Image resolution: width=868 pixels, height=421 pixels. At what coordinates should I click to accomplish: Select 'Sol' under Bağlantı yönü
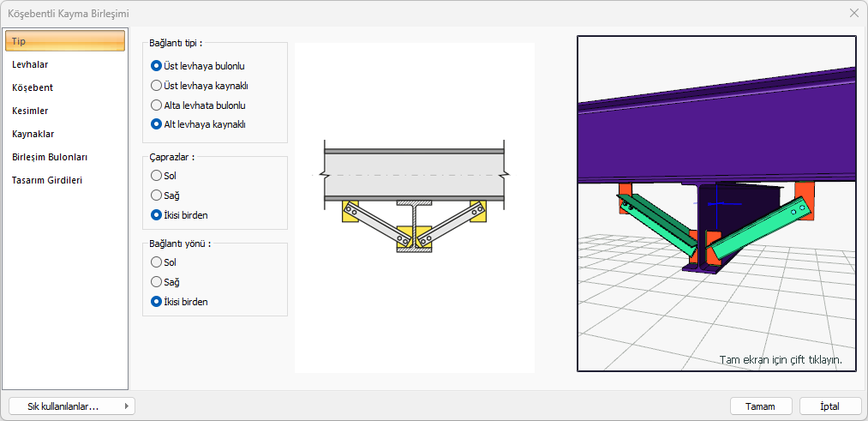(156, 262)
